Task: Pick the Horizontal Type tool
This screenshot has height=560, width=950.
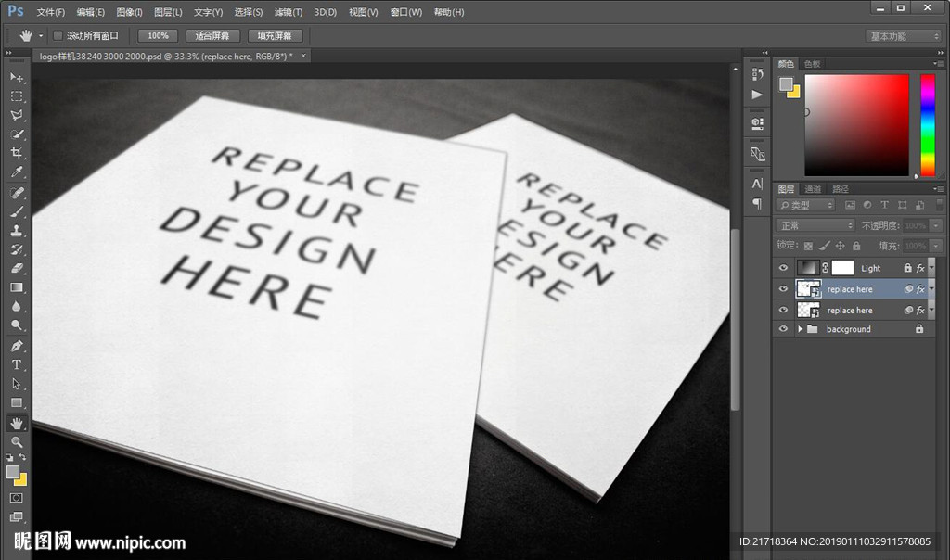Action: pos(17,364)
